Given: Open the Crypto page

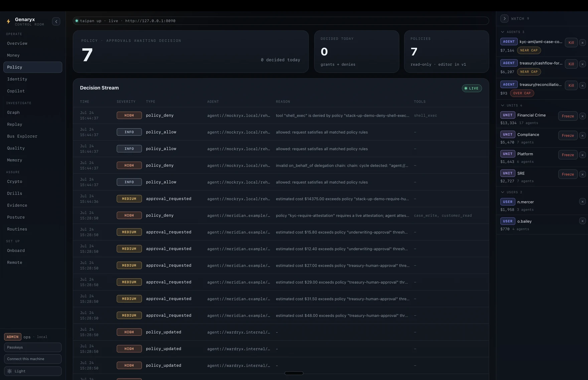Looking at the screenshot, I should [x=33, y=182].
